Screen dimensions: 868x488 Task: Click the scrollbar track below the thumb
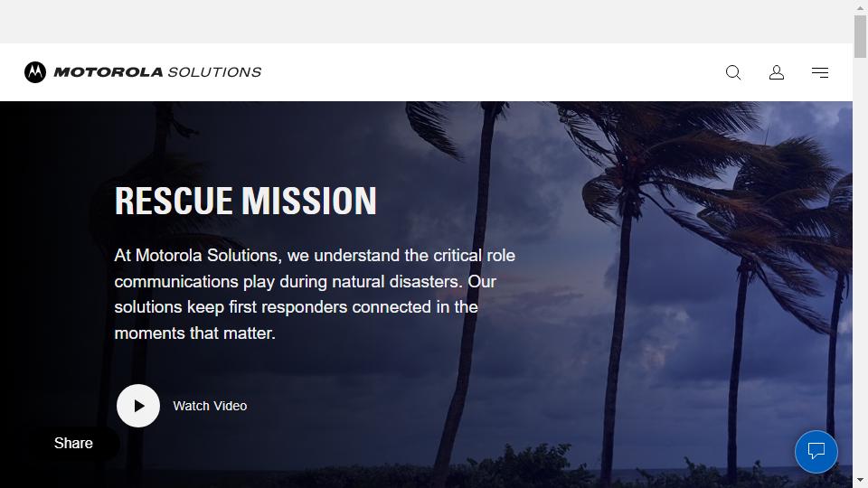coord(860,266)
